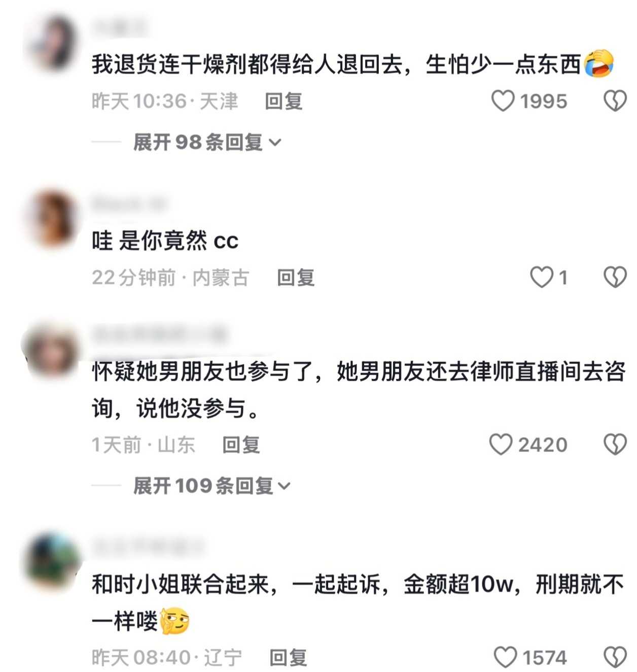Open first commenter's avatar profile

pyautogui.click(x=52, y=44)
